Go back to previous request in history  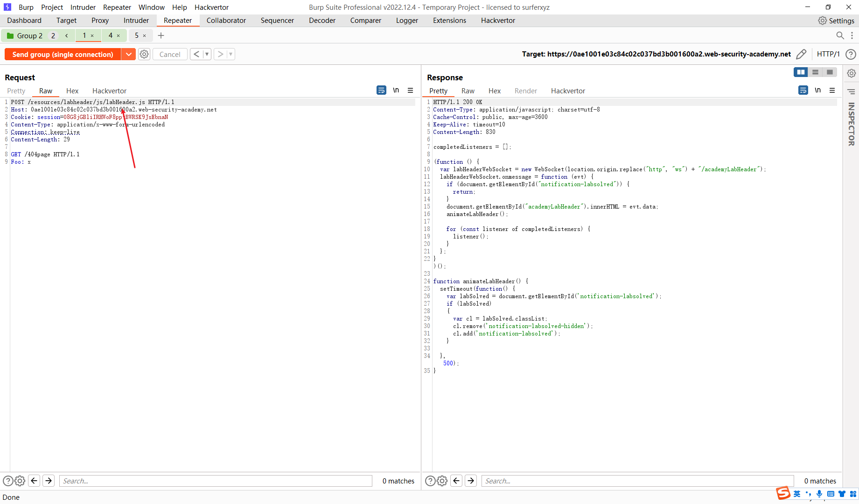click(x=196, y=54)
